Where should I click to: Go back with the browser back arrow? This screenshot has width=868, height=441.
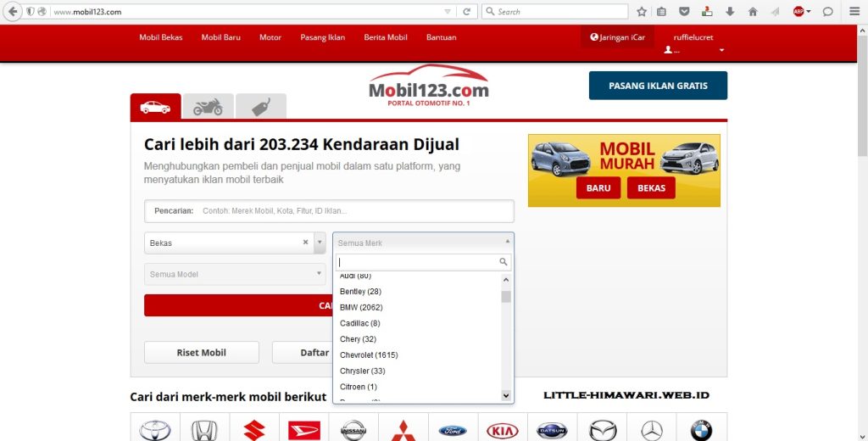13,11
